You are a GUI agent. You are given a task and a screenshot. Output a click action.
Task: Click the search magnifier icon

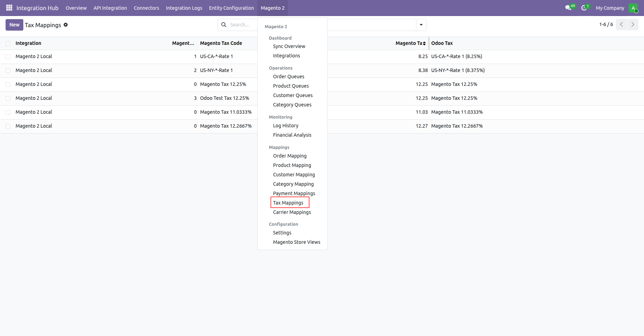[x=224, y=25]
